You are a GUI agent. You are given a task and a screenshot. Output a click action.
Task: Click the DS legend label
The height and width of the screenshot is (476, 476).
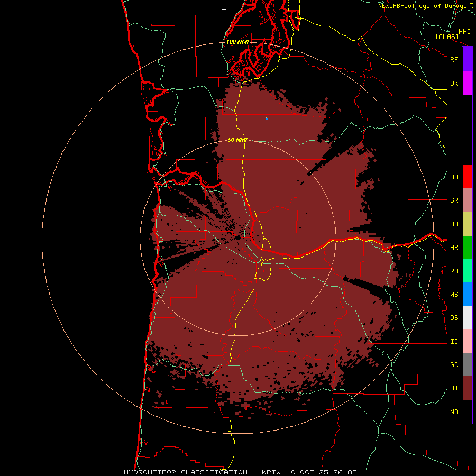point(454,317)
